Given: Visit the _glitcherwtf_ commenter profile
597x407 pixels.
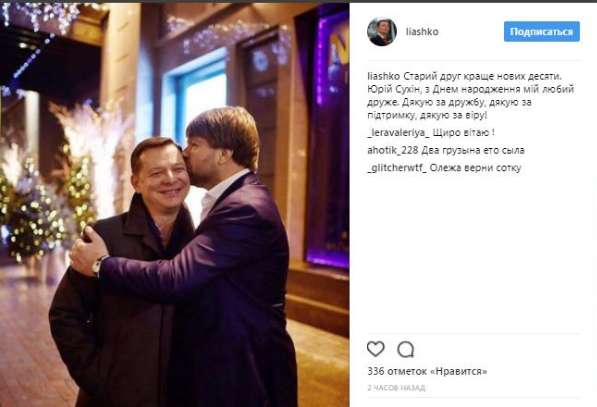Looking at the screenshot, I should (397, 168).
